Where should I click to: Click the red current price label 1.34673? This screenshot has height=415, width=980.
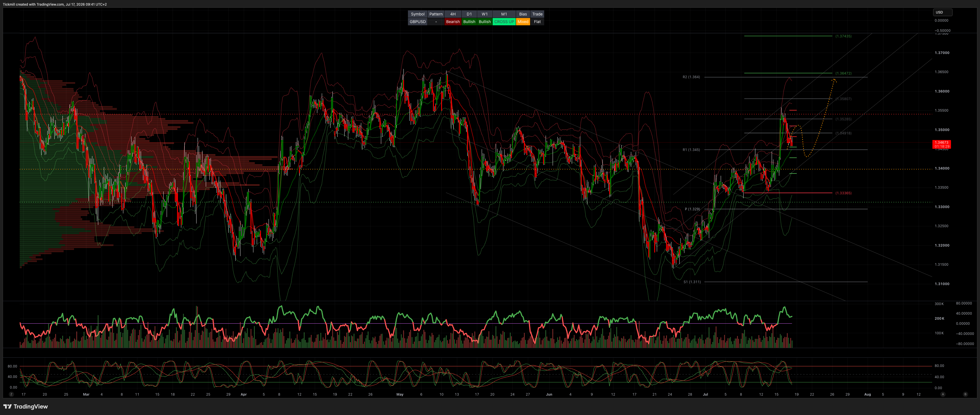click(x=942, y=144)
